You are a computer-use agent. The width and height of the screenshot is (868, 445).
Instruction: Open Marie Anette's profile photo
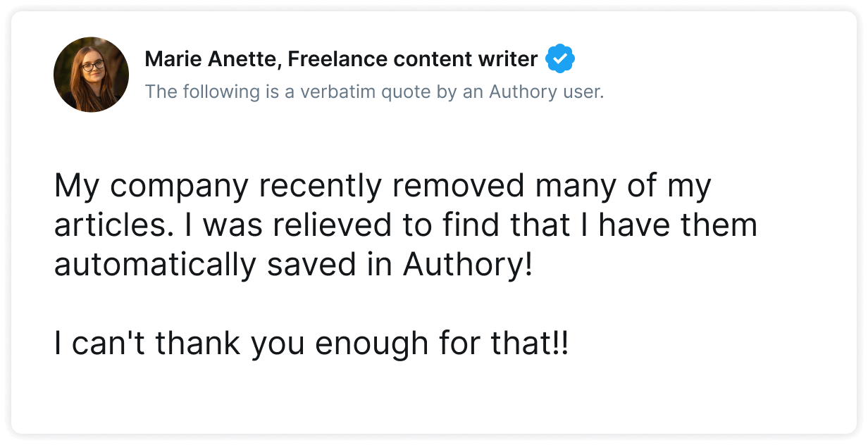[x=91, y=75]
